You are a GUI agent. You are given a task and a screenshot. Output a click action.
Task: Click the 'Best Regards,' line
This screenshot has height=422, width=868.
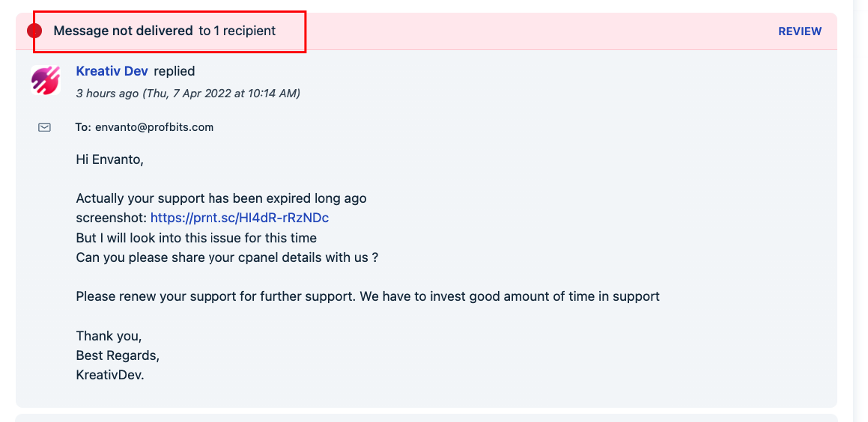118,355
